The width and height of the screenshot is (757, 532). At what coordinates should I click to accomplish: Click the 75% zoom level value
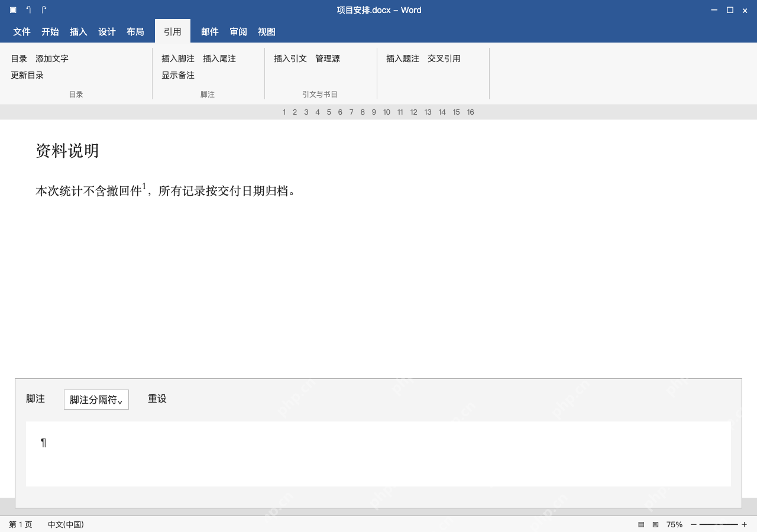tap(674, 524)
